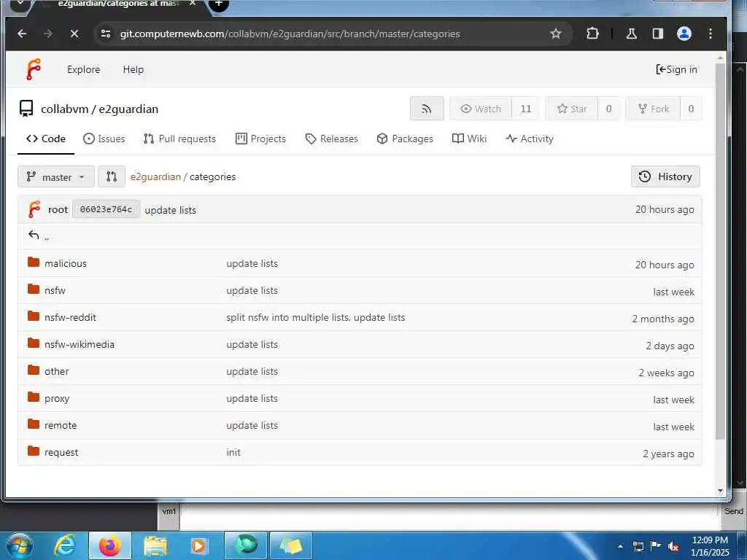The image size is (747, 560).
Task: Click the Fork button
Action: (653, 109)
